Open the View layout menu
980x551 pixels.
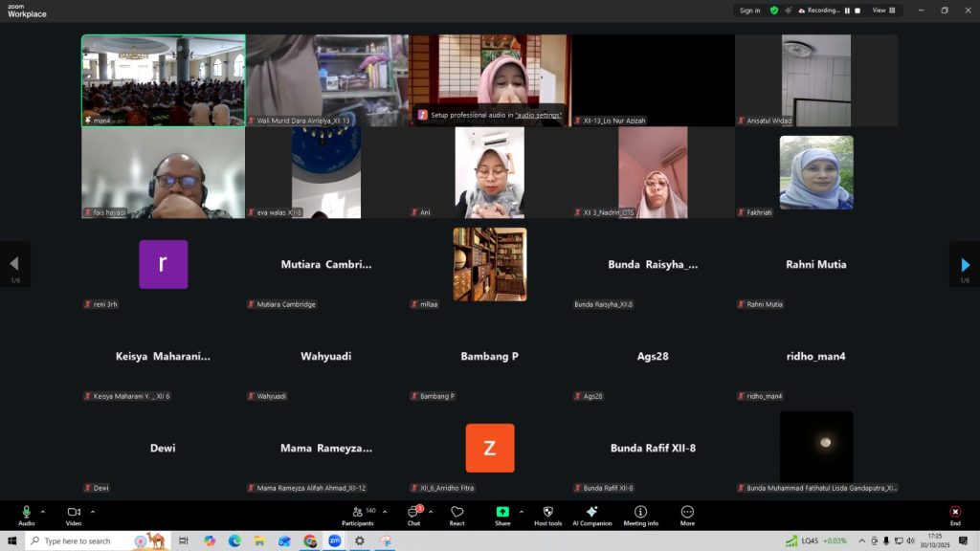[884, 11]
